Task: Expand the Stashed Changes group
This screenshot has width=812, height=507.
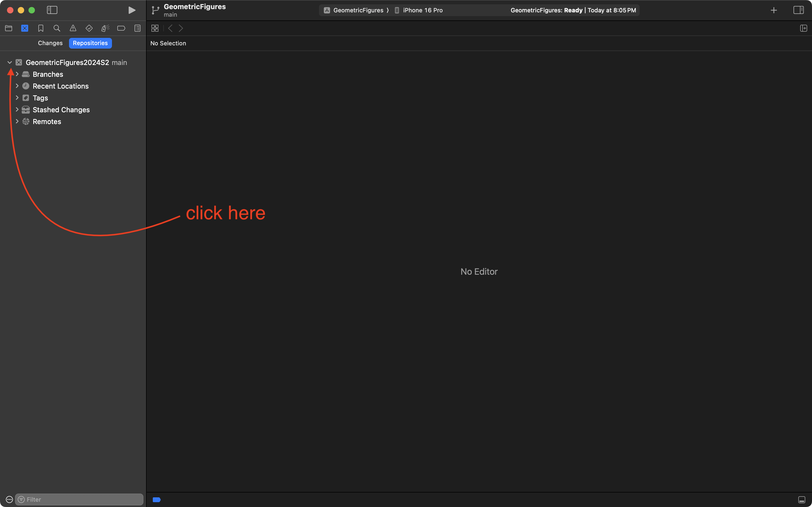Action: (x=17, y=110)
